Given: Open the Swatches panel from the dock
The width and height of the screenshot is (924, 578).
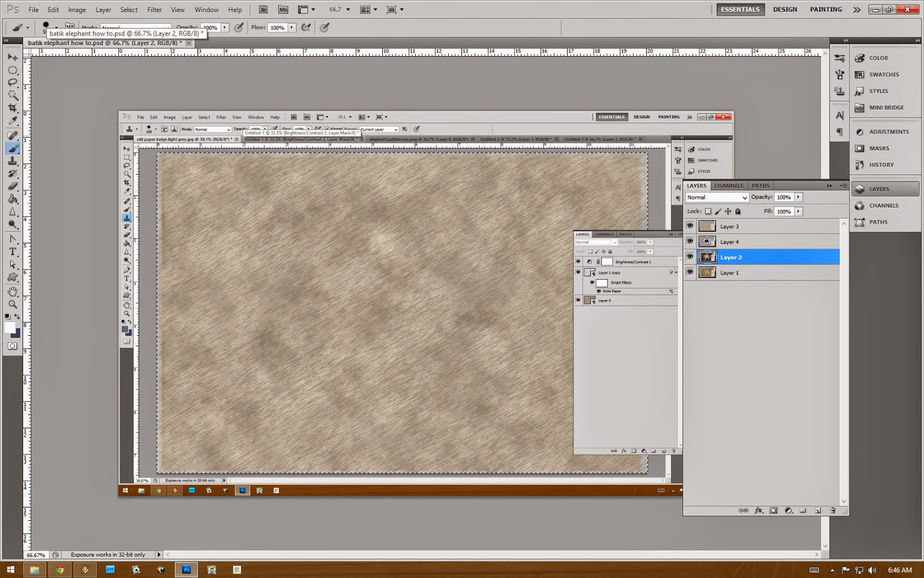Looking at the screenshot, I should tap(886, 75).
